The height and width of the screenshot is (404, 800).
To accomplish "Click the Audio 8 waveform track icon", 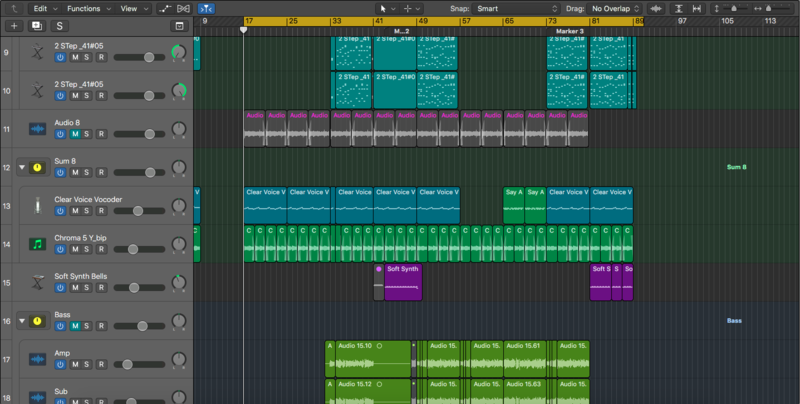I will (x=38, y=129).
